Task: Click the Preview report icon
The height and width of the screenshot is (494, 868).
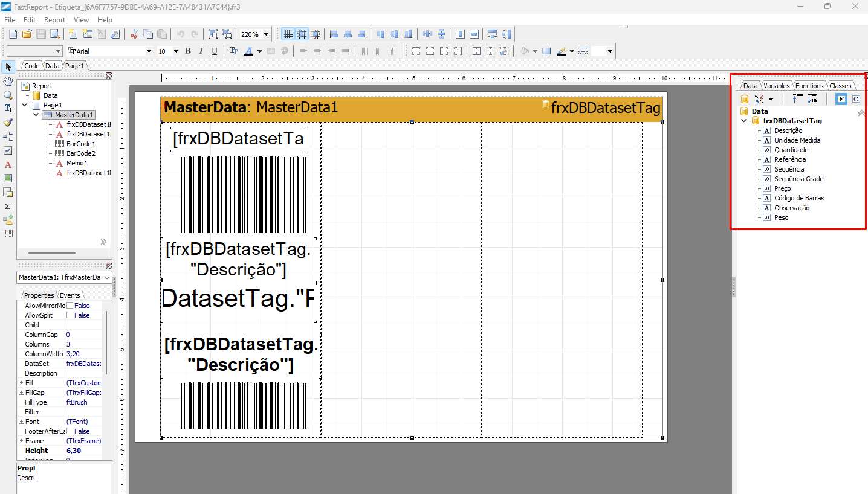Action: click(x=54, y=34)
